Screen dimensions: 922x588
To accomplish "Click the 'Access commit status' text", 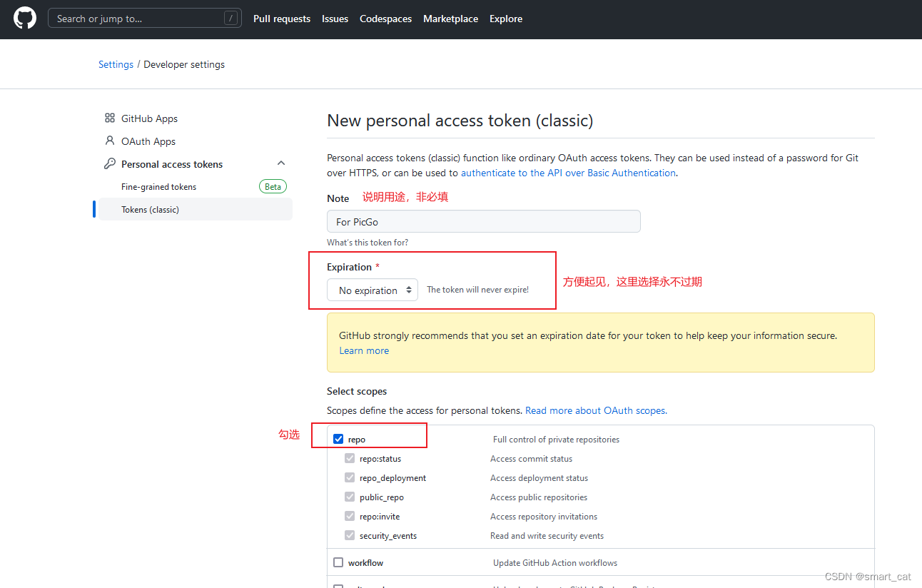I will (531, 458).
